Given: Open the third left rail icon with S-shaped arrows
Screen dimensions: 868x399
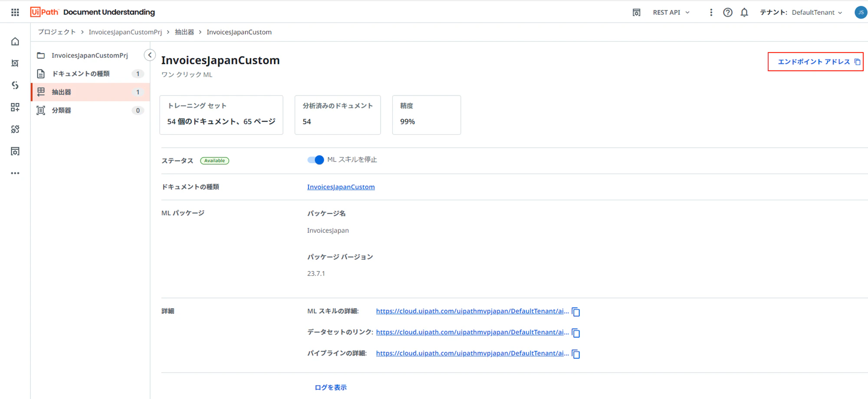Looking at the screenshot, I should [15, 85].
